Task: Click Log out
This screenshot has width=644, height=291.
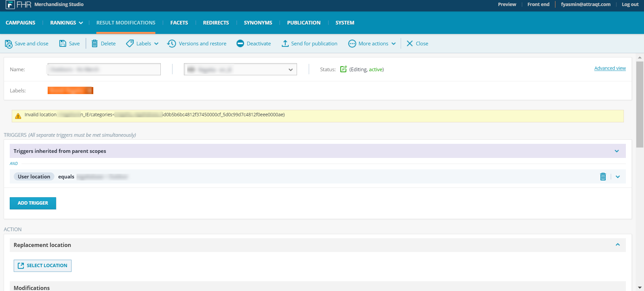Action: pos(630,4)
